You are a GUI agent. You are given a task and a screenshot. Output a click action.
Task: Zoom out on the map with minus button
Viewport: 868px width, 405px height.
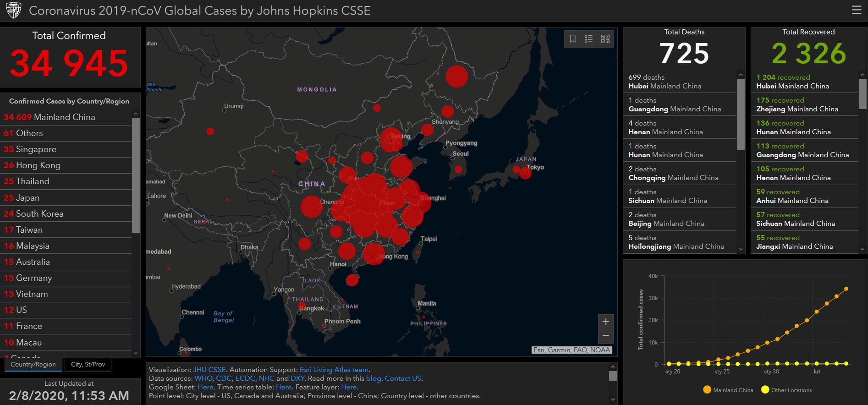[605, 336]
